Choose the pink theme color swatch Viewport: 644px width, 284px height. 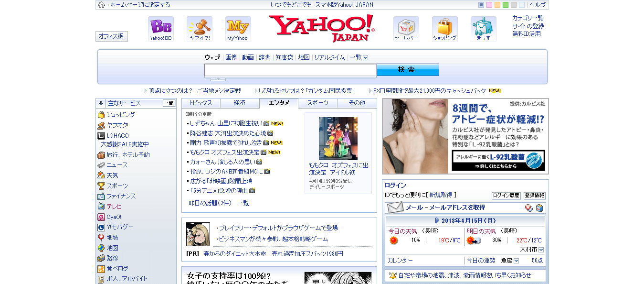489,5
